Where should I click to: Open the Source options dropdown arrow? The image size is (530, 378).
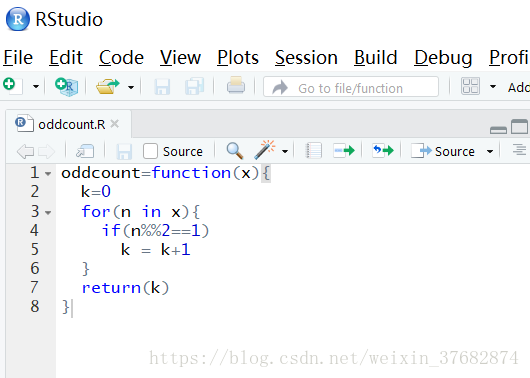click(490, 151)
